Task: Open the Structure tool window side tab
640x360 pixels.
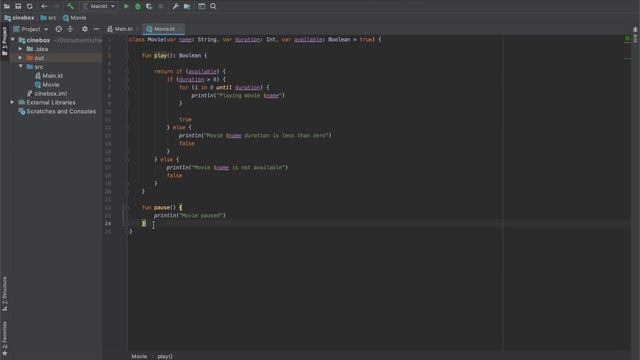Action: click(4, 293)
